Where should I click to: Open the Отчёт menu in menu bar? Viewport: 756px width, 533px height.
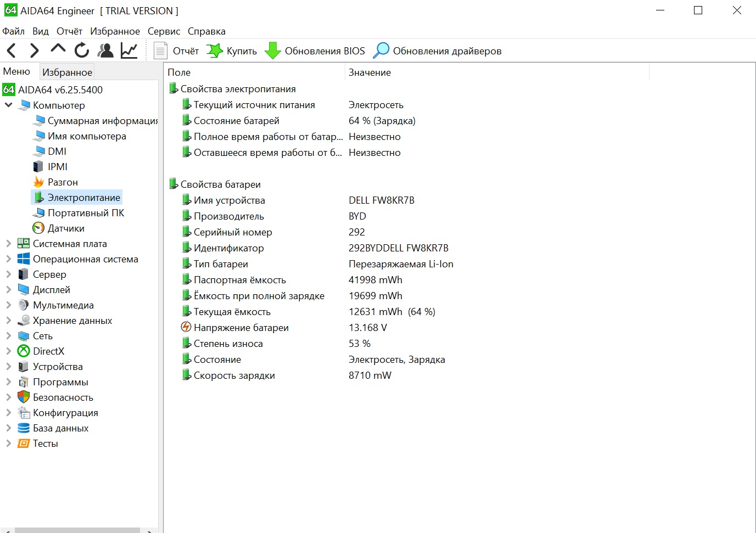69,31
